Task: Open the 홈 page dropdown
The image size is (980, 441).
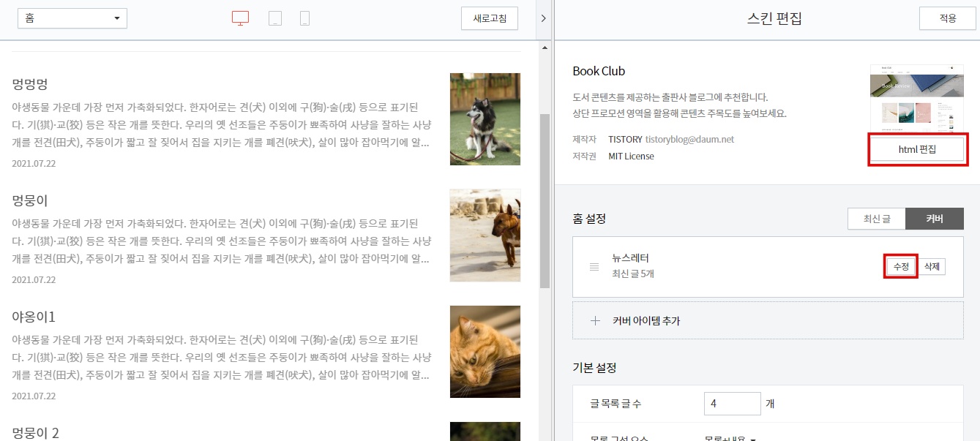Action: pos(72,18)
